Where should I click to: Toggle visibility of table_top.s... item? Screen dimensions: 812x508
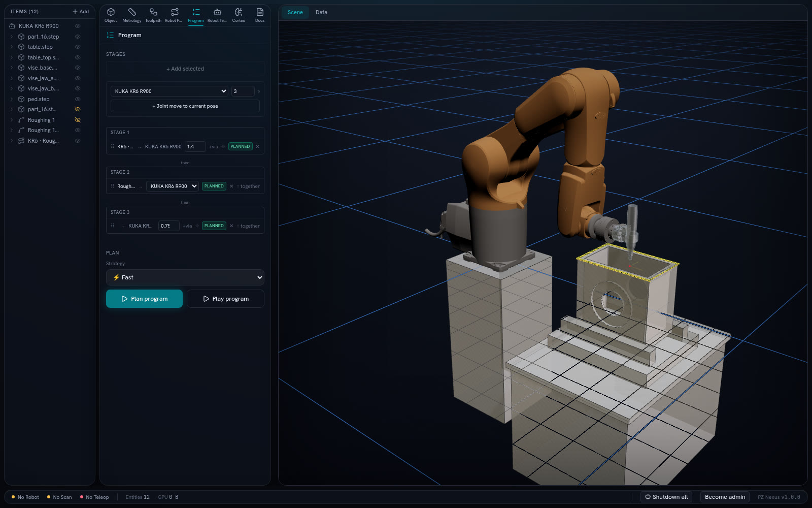(x=78, y=57)
